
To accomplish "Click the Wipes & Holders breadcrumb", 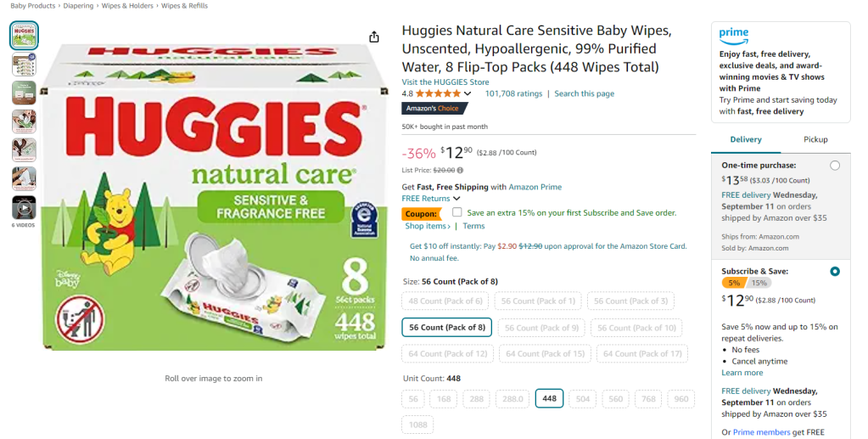I will click(x=128, y=6).
